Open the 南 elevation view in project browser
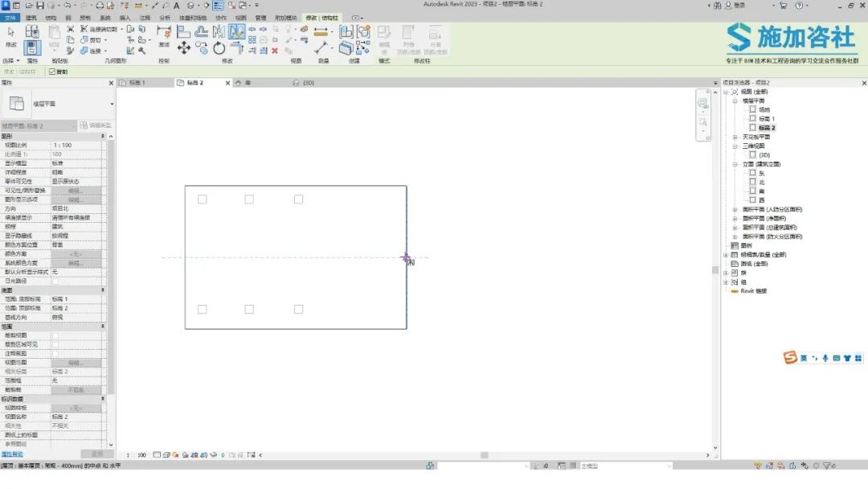Image resolution: width=868 pixels, height=489 pixels. pos(762,191)
